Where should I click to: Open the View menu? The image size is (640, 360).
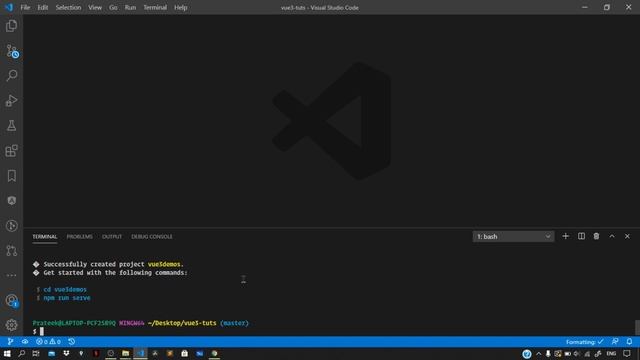point(95,7)
